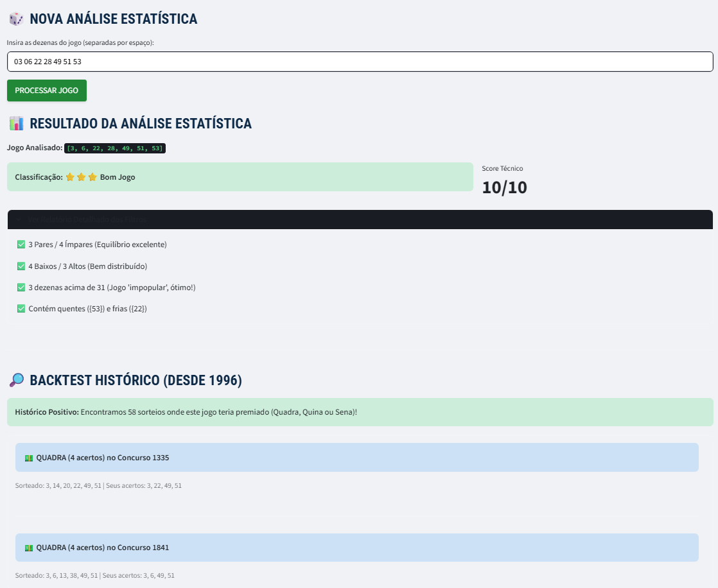Click the bar chart icon beside Resultado heading
Screen dimensions: 718x588
[x=17, y=123]
